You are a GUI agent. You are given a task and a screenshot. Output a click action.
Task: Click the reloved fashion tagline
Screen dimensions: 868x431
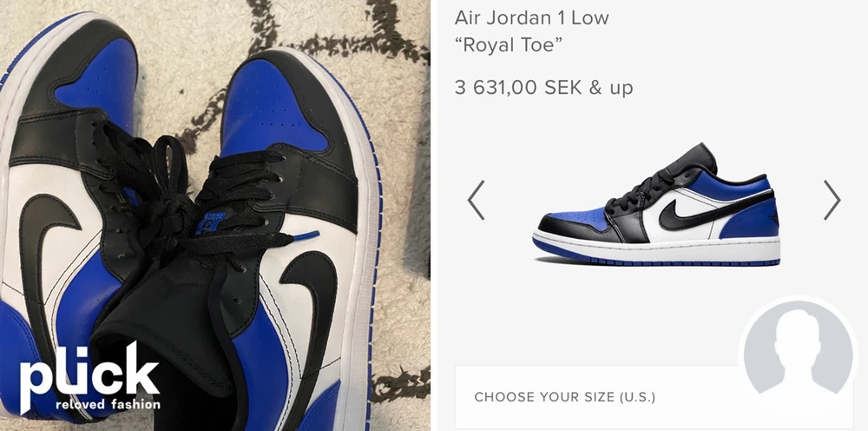[108, 404]
